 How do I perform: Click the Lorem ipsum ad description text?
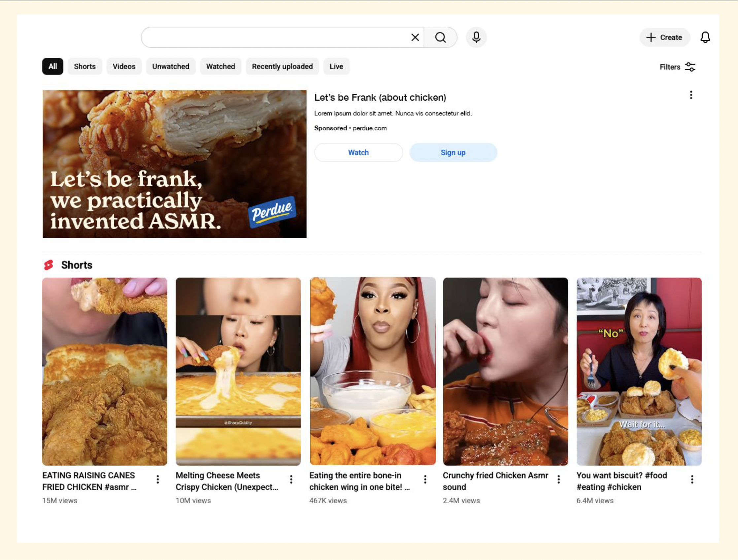pos(393,113)
